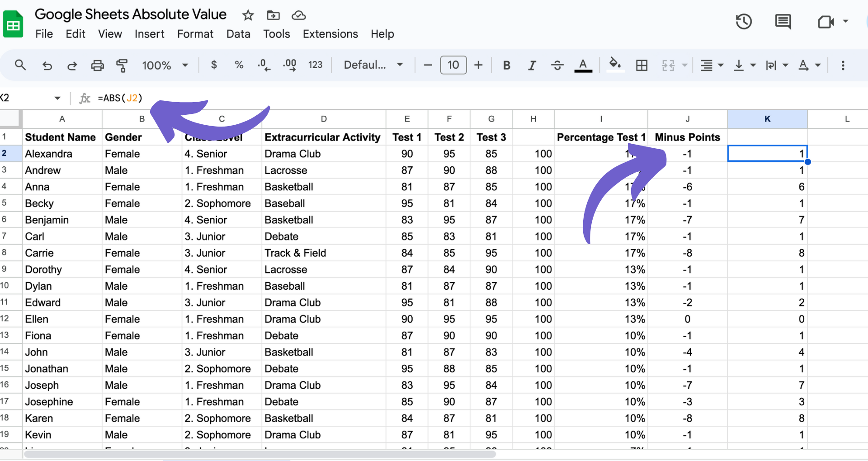
Task: Open the Insert function button
Action: tap(85, 98)
